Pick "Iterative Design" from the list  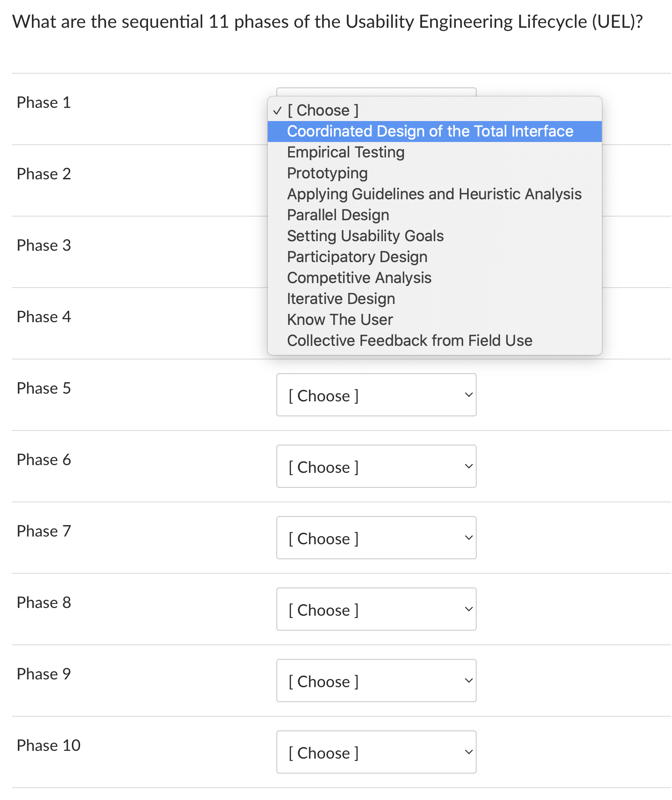click(341, 299)
